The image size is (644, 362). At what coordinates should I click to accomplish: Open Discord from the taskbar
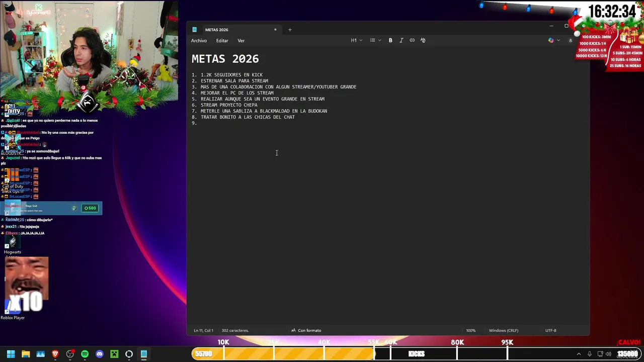click(x=100, y=354)
